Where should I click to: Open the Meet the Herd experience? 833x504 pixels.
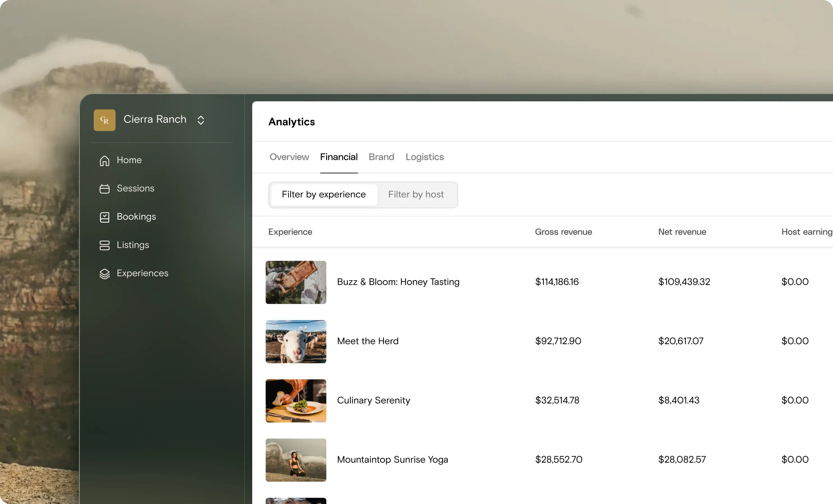[368, 341]
